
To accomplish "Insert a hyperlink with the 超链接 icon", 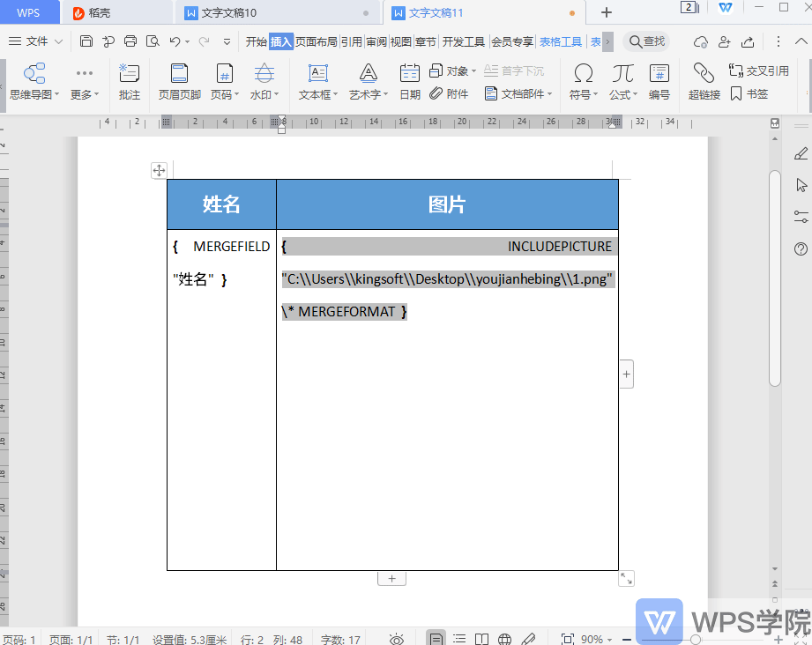I will click(703, 83).
